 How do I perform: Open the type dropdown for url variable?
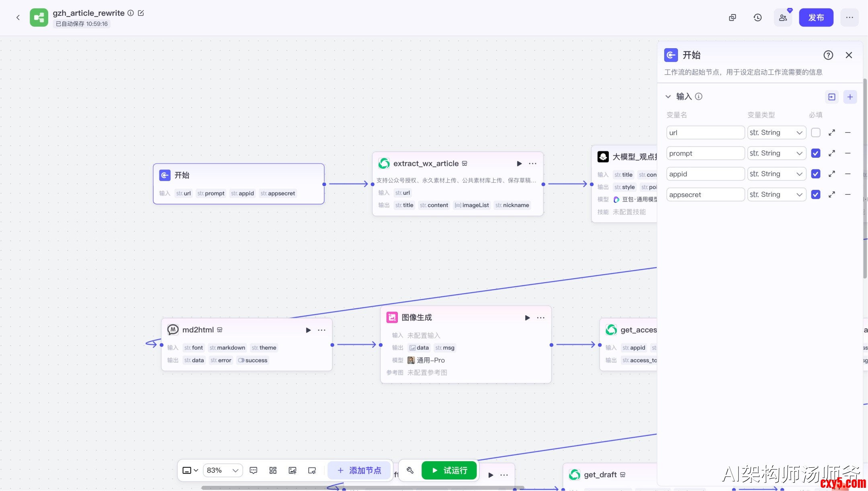(776, 132)
